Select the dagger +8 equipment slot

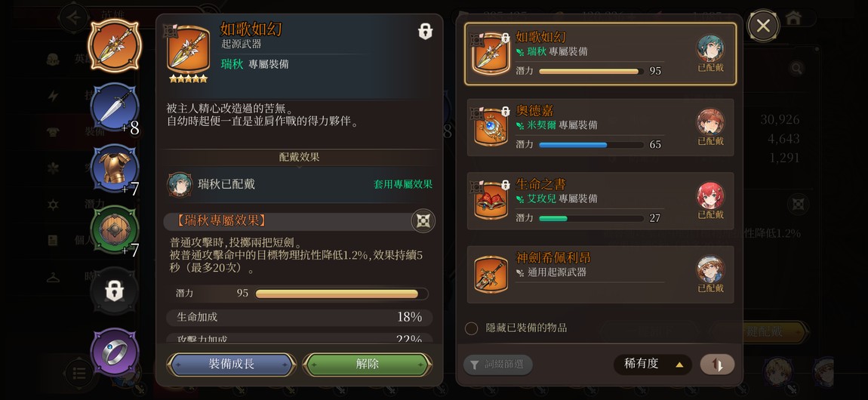pos(114,106)
